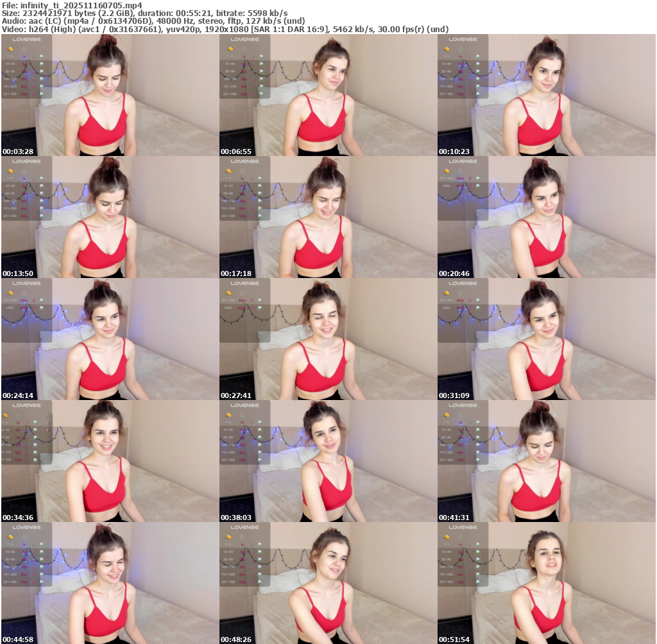Click the 48000 Hz audio text
Image resolution: width=657 pixels, height=644 pixels.
pyautogui.click(x=176, y=21)
